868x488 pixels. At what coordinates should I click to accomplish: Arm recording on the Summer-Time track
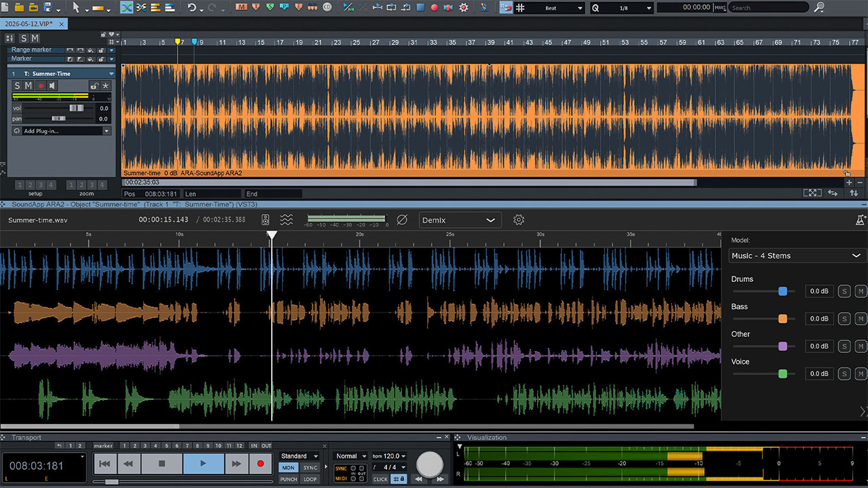click(x=41, y=85)
